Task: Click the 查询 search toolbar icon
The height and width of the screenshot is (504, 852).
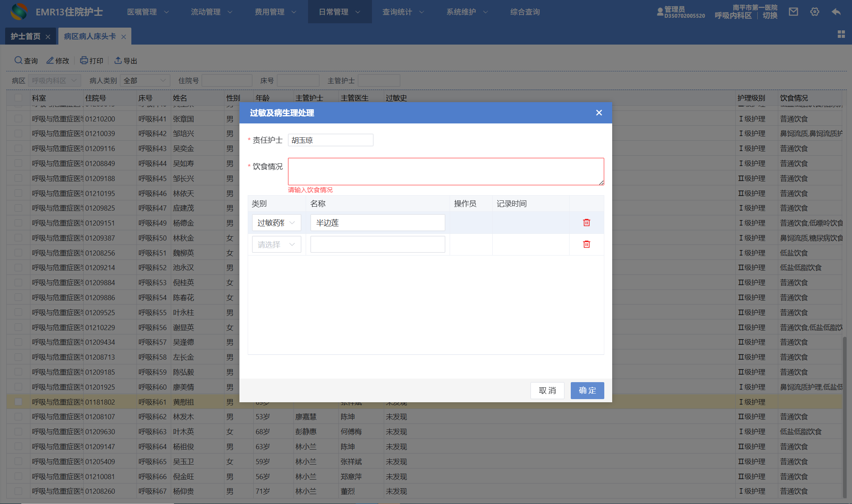Action: tap(18, 60)
